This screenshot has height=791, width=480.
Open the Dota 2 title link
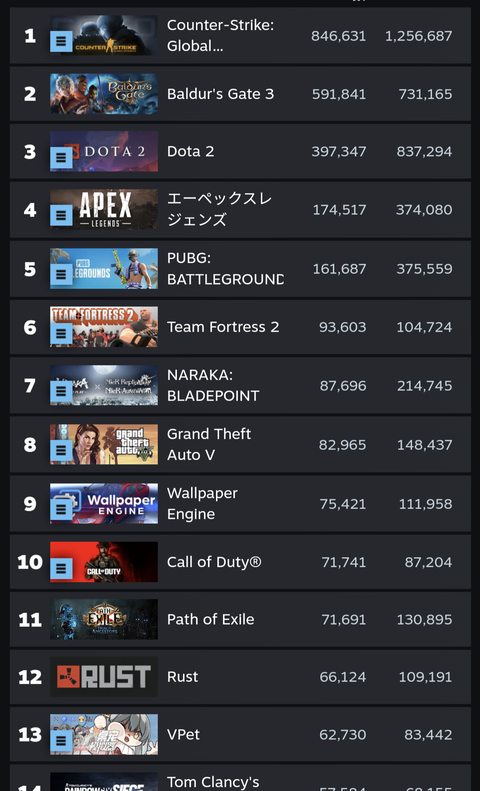tap(191, 151)
